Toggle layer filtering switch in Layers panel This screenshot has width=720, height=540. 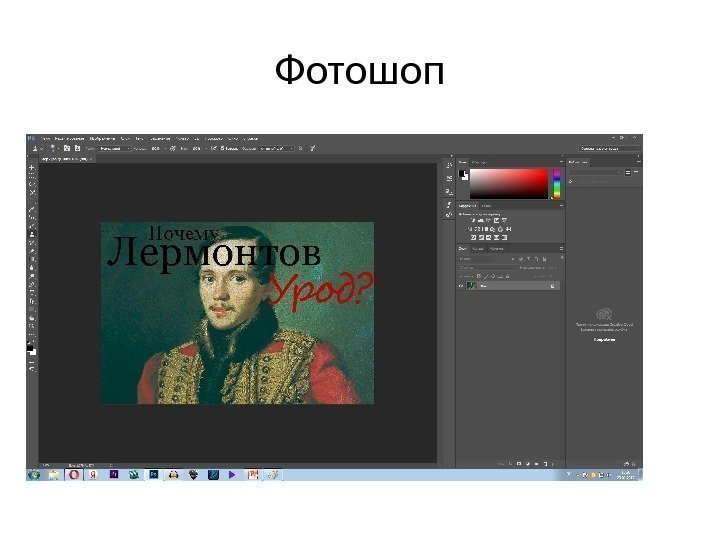tap(562, 259)
